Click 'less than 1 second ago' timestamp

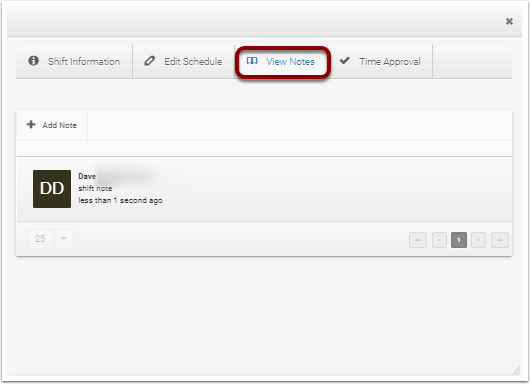120,200
